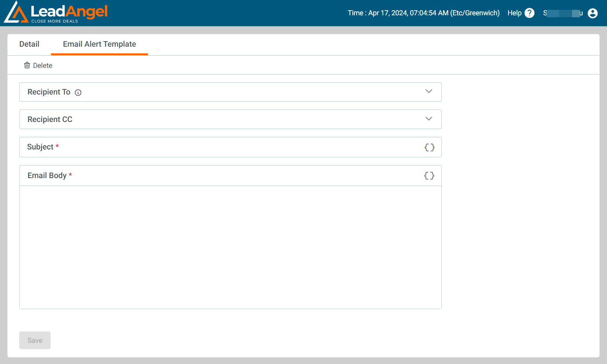This screenshot has width=607, height=364.
Task: Click the Save button
Action: pos(35,340)
